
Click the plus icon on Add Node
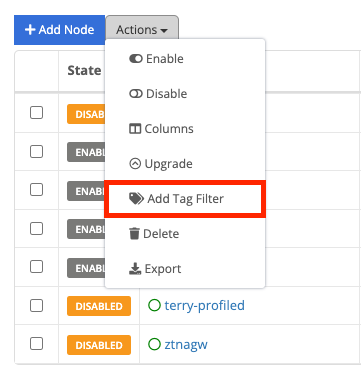pos(30,30)
